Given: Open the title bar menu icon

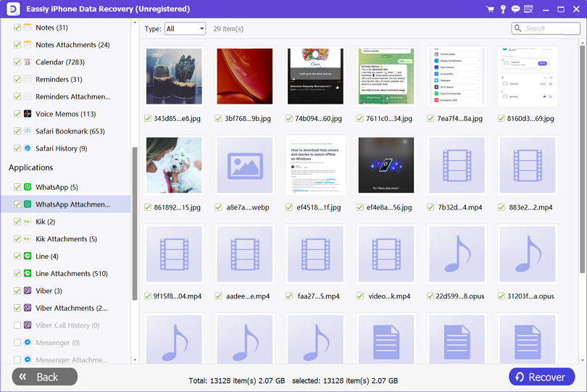Looking at the screenshot, I should coord(528,9).
